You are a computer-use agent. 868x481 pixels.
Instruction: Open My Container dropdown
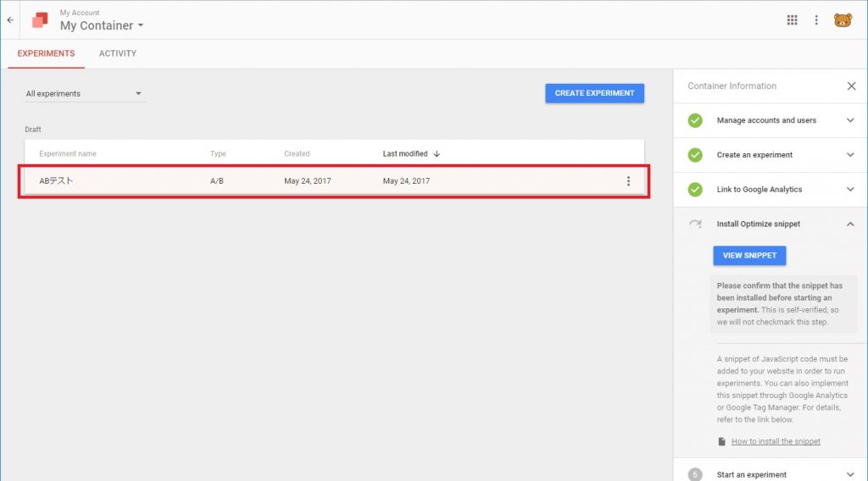point(102,25)
